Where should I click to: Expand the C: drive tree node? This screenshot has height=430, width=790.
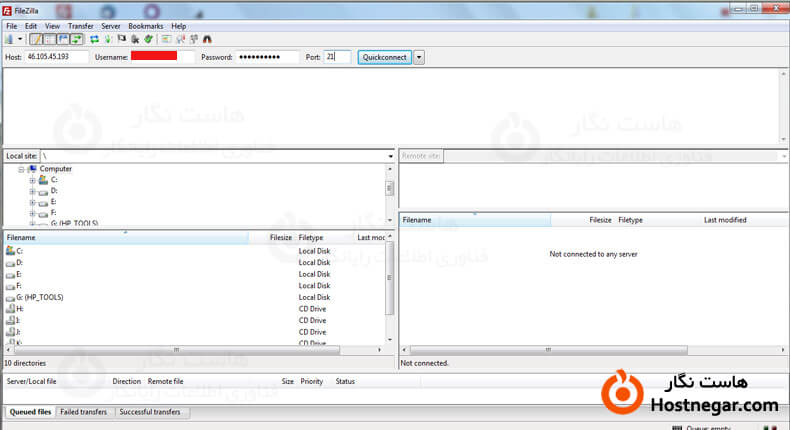tap(32, 180)
